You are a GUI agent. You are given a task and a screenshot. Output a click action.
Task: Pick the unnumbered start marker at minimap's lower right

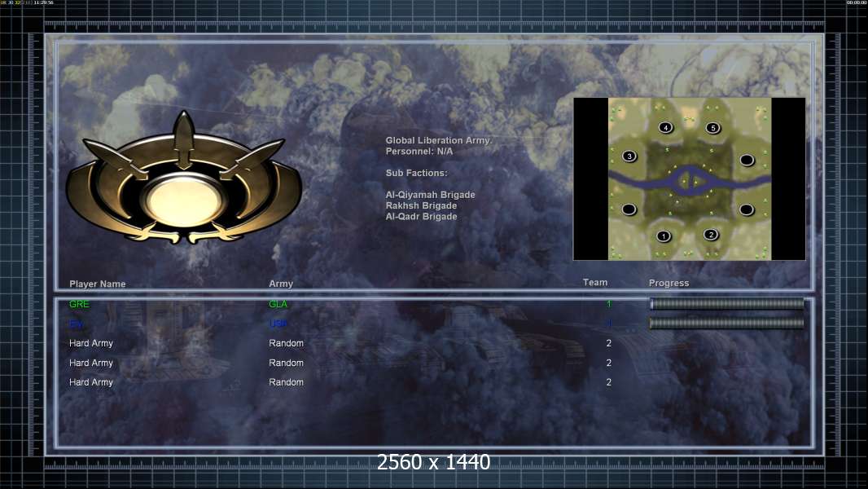pyautogui.click(x=746, y=209)
